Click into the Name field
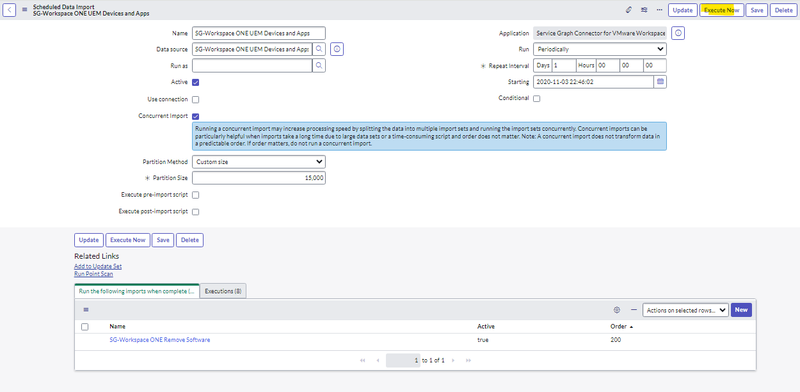 click(259, 33)
